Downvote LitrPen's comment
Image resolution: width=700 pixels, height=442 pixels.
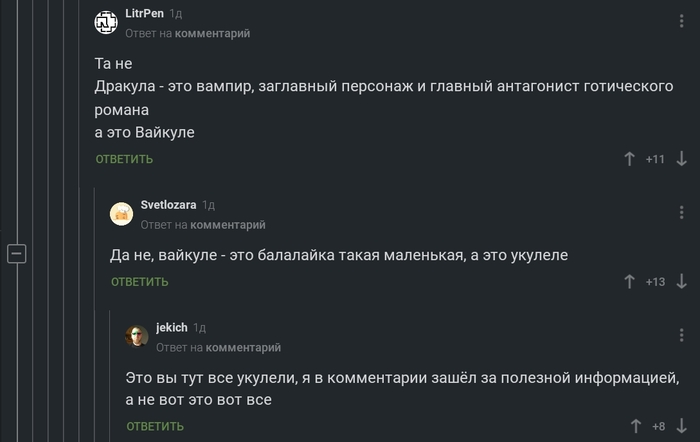pos(682,159)
